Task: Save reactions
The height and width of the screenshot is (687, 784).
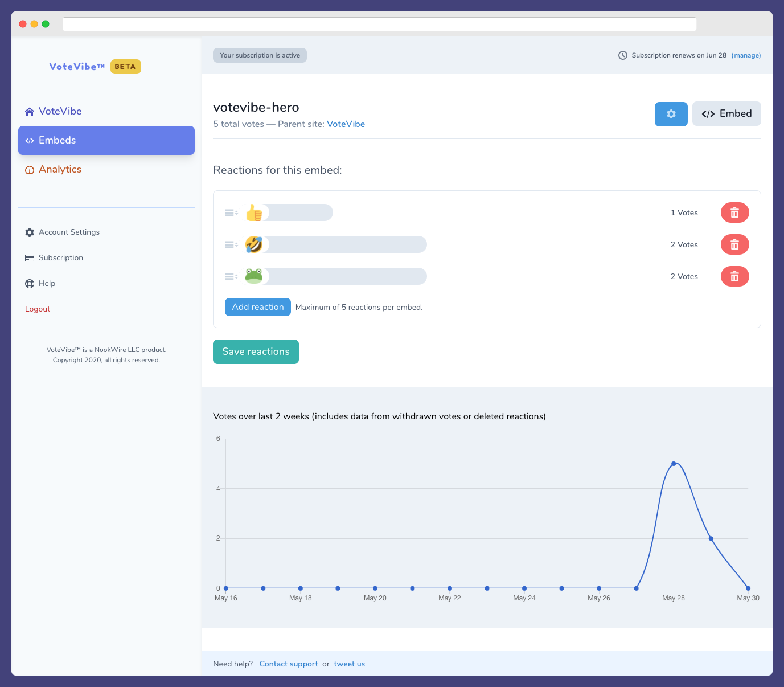Action: pyautogui.click(x=256, y=352)
